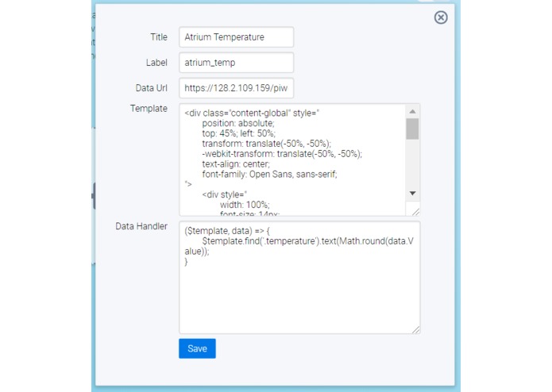The image size is (552, 392).
Task: Click the 'top: 45%; left: 50%;' template line
Action: [x=239, y=133]
